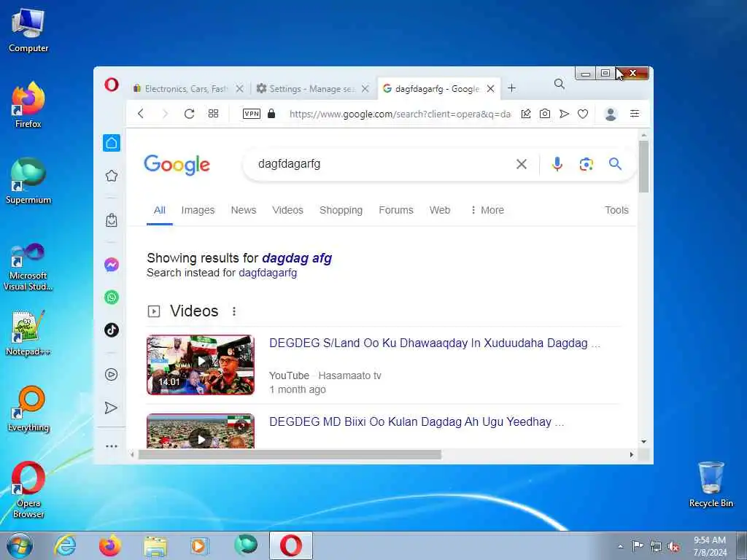Click the sidebar Home icon
The image size is (747, 560).
[112, 143]
